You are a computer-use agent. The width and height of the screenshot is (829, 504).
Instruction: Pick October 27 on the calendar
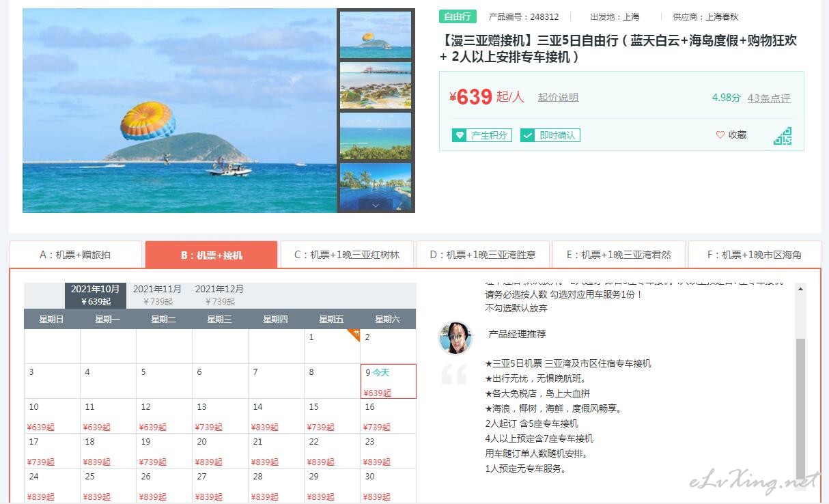220,486
